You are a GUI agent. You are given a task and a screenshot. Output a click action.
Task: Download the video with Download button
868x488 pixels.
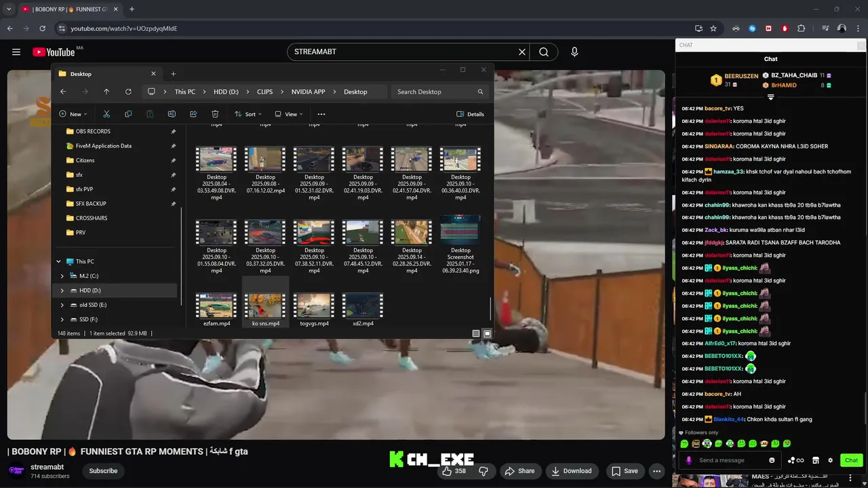tap(572, 471)
